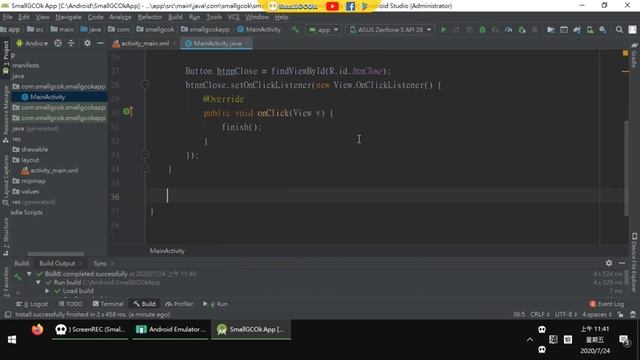Hide the Build panel with minus icon
The height and width of the screenshot is (360, 640).
click(x=622, y=263)
